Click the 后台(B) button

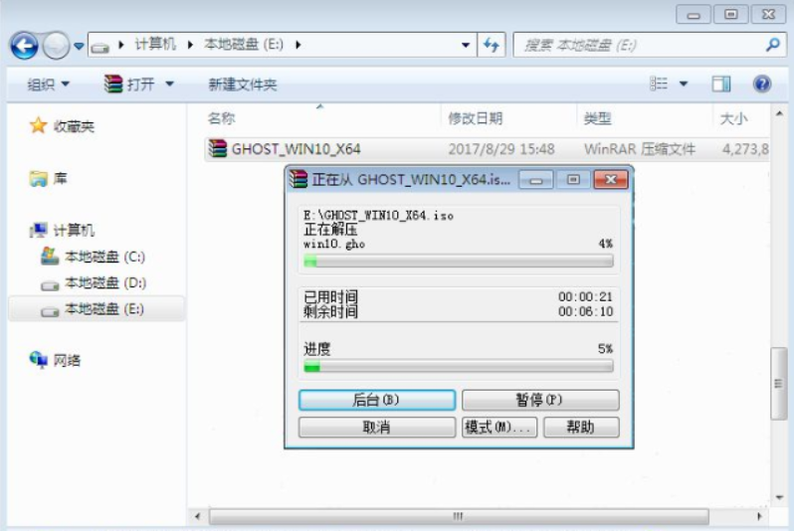click(x=377, y=400)
